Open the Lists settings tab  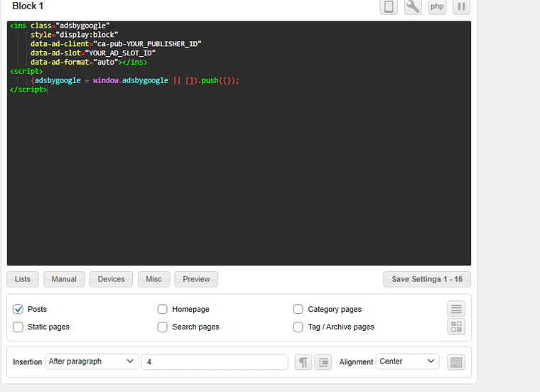click(23, 279)
